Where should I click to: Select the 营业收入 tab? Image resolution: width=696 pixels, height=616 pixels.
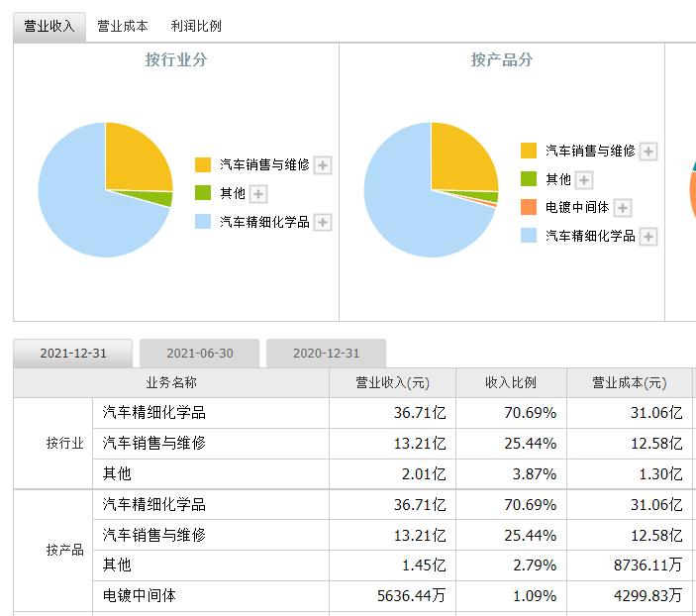pos(50,27)
